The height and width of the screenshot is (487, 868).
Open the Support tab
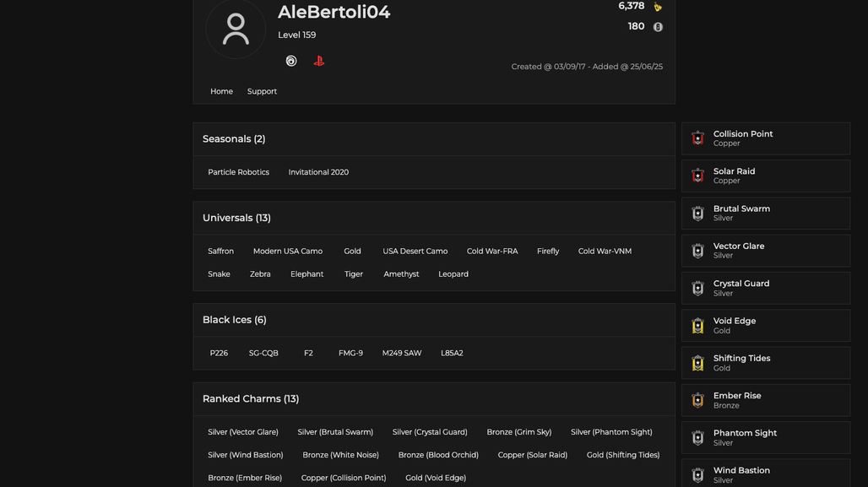pyautogui.click(x=262, y=91)
